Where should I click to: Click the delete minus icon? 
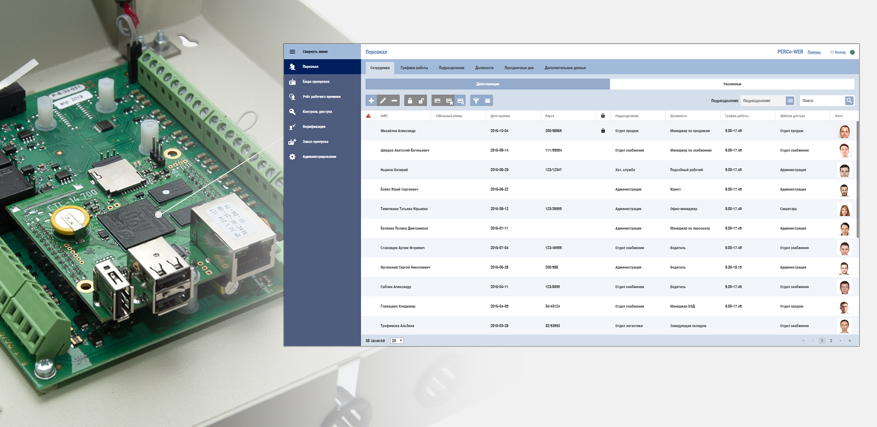pos(394,101)
